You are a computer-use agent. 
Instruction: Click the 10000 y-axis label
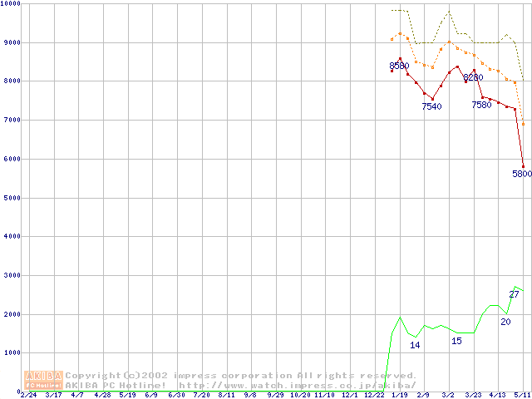pos(12,3)
